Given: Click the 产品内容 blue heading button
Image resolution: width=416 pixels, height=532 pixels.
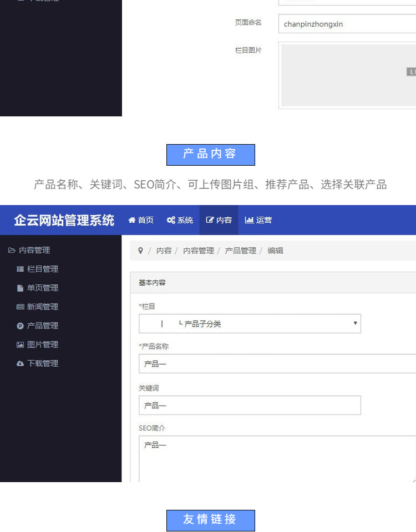Looking at the screenshot, I should pos(210,155).
